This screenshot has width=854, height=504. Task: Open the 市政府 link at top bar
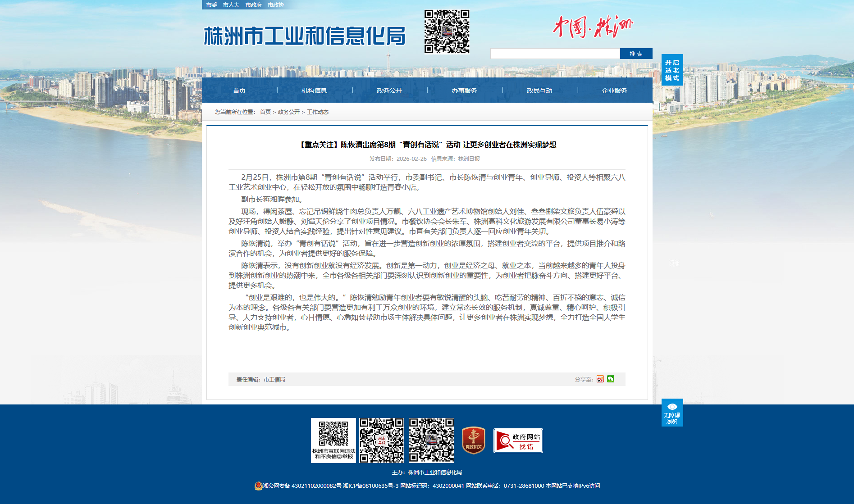pyautogui.click(x=253, y=5)
